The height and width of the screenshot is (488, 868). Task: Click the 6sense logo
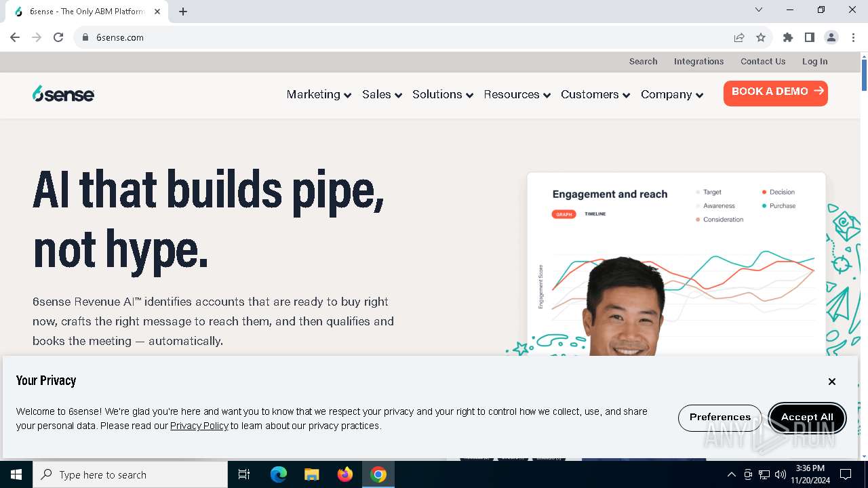[x=63, y=94]
